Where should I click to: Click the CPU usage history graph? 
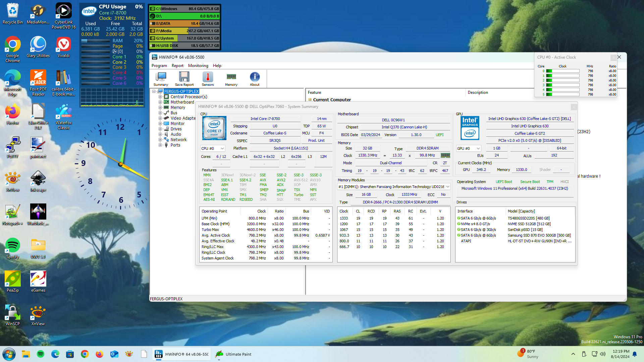click(x=112, y=97)
